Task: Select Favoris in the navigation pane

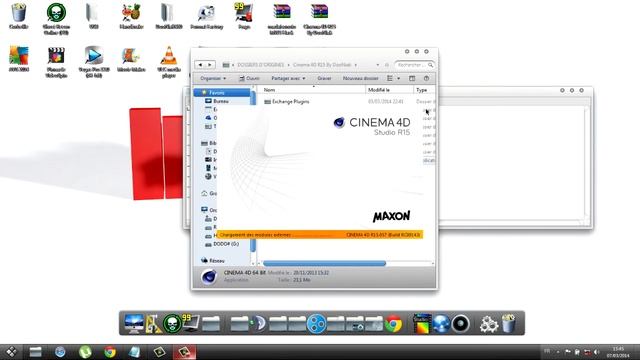Action: 222,93
